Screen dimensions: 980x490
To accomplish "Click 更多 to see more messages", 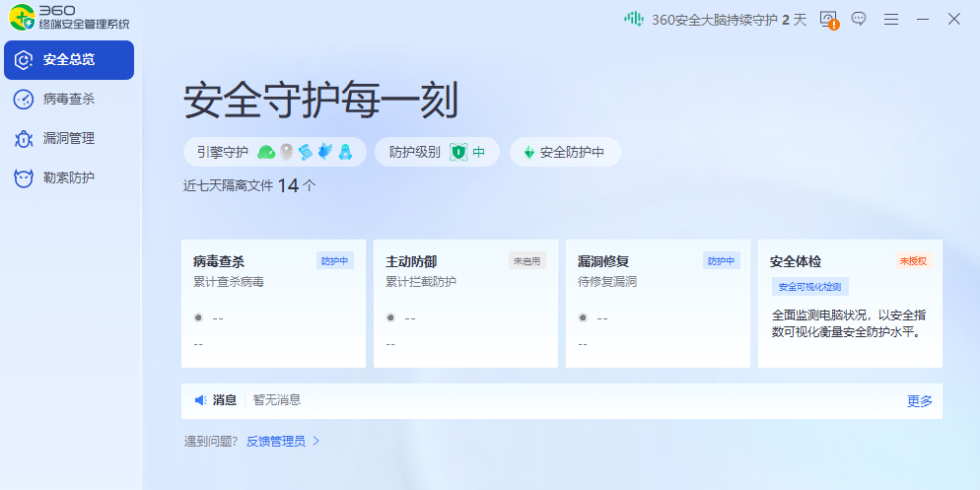I will click(920, 401).
